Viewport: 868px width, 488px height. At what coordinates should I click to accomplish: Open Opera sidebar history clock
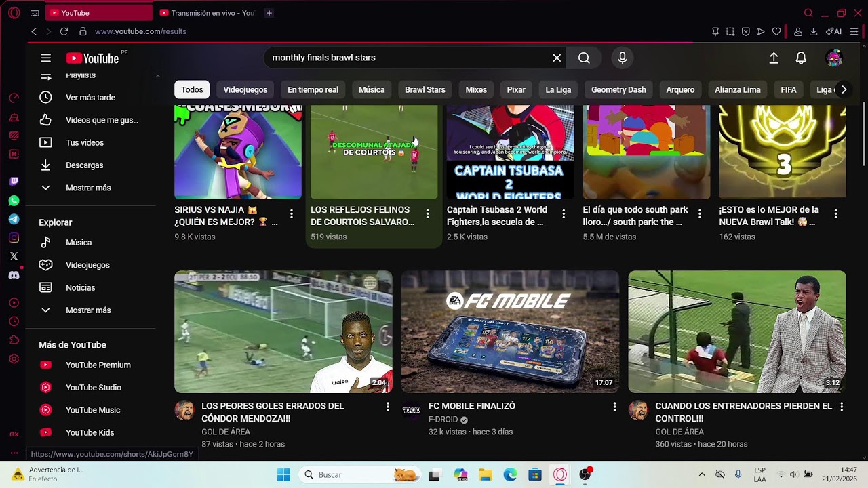tap(14, 321)
